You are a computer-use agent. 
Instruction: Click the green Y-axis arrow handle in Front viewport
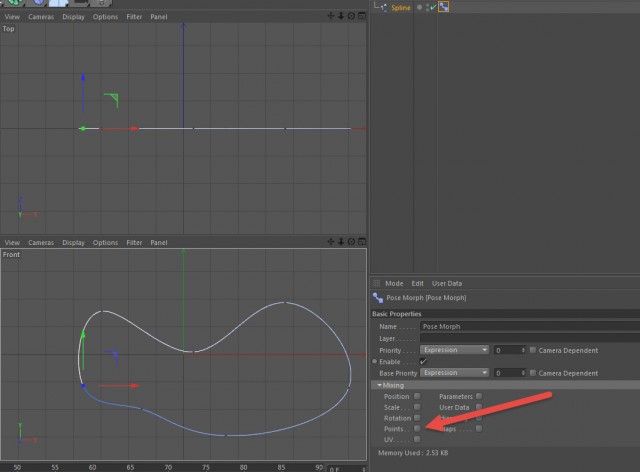coord(83,334)
